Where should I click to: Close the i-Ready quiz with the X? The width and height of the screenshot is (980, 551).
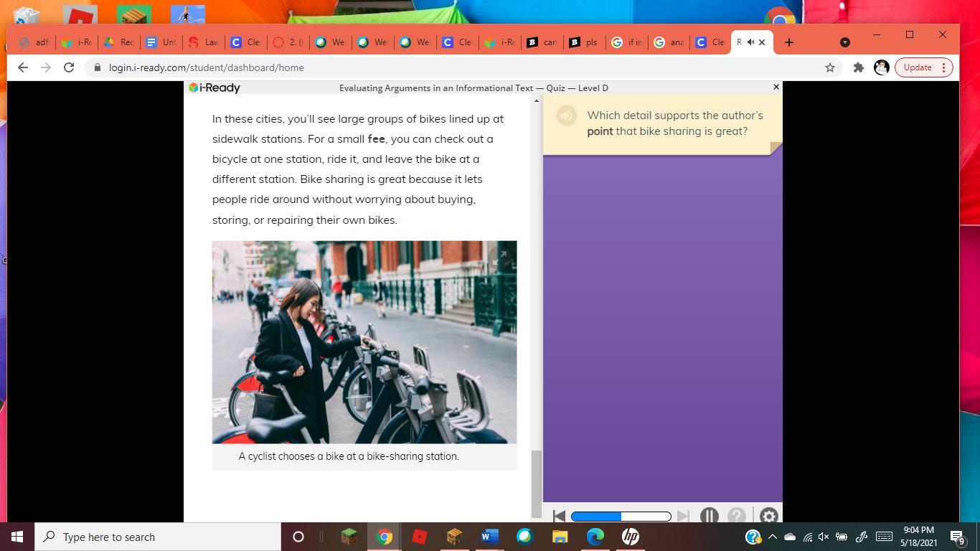(776, 87)
